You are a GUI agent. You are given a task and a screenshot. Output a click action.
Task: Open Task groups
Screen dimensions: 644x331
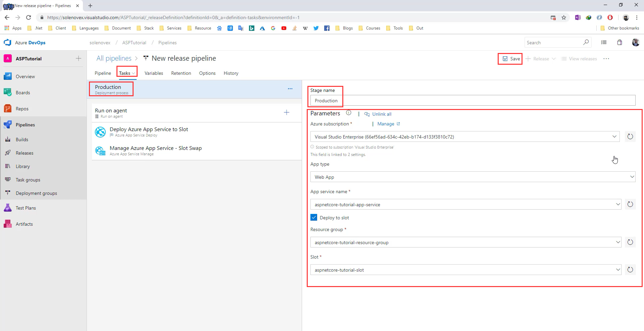point(28,180)
